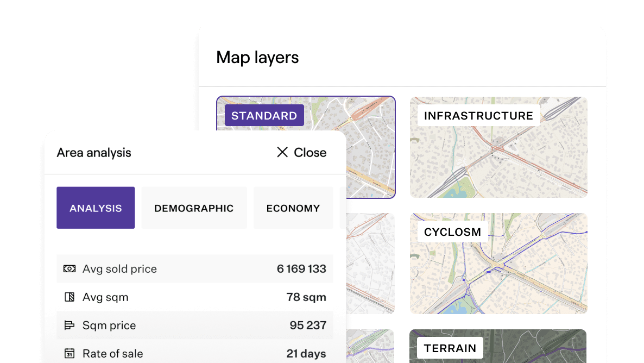Click the X icon beside Close
This screenshot has height=363, width=644.
point(282,153)
